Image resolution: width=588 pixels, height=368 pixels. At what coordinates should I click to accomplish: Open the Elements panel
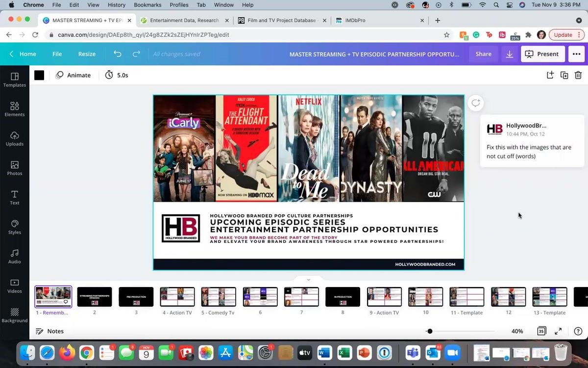tap(15, 109)
